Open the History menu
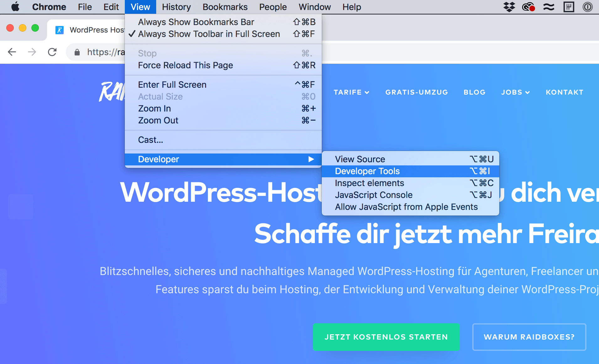This screenshot has width=599, height=364. [x=176, y=7]
